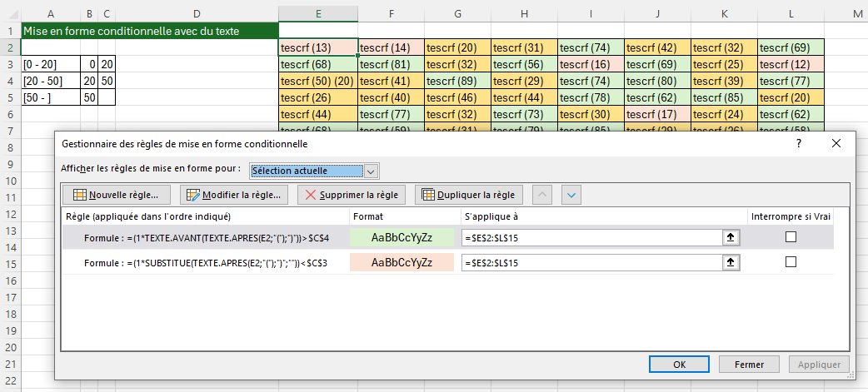Click the green format preview swatch
The width and height of the screenshot is (868, 392).
pyautogui.click(x=402, y=237)
